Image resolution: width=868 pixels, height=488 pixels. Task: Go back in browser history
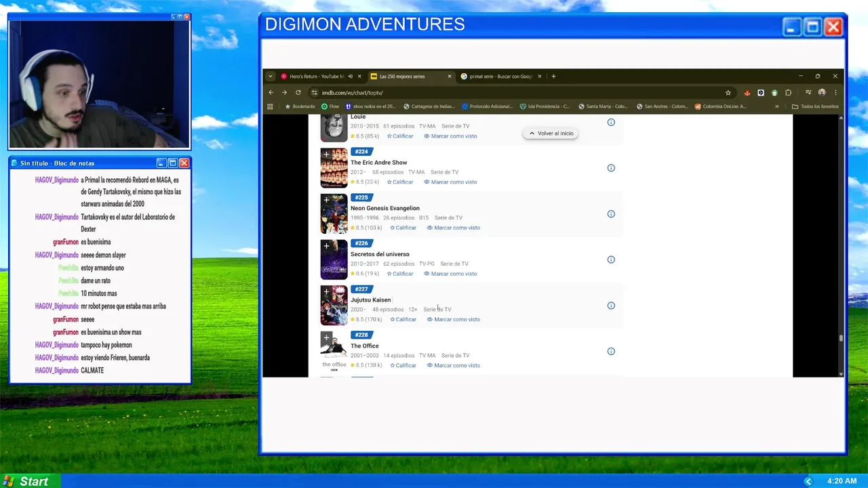click(x=271, y=93)
